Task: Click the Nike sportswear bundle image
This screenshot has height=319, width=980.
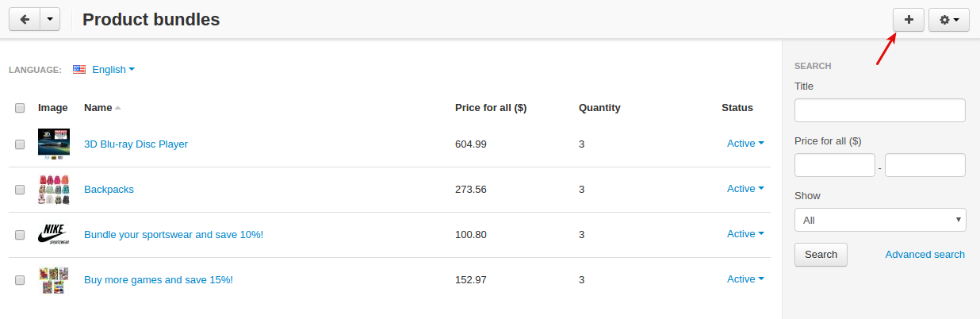Action: [x=54, y=235]
